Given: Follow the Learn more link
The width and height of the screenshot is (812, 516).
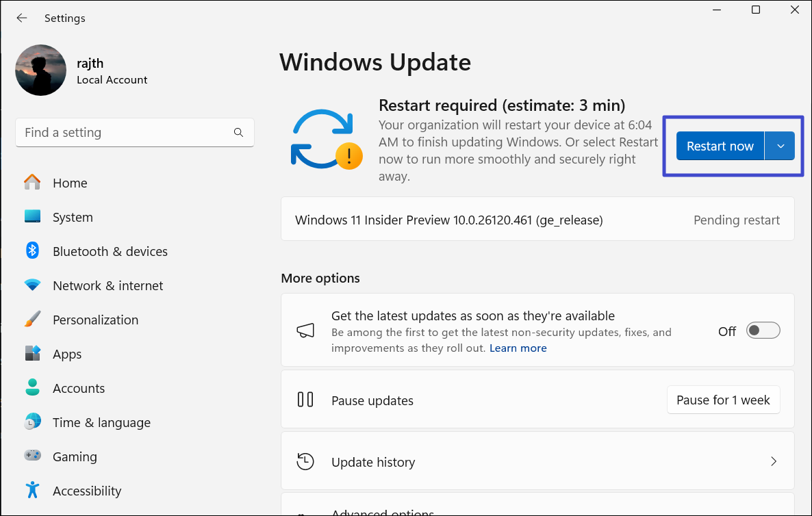Looking at the screenshot, I should pyautogui.click(x=518, y=348).
